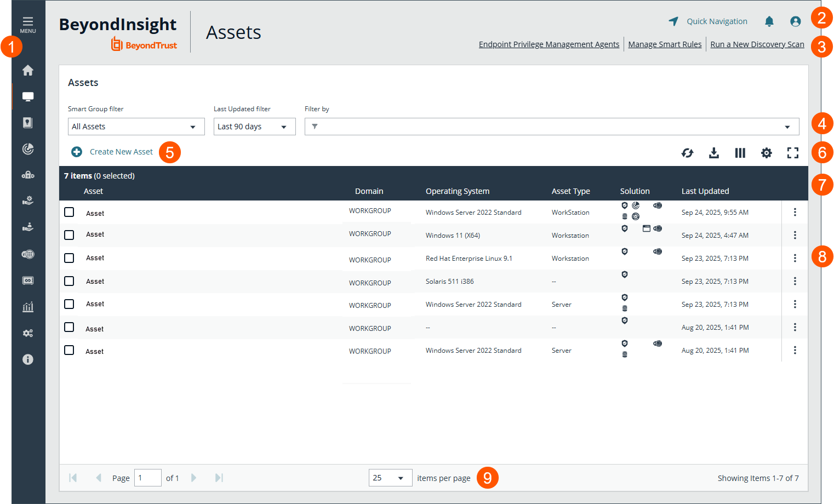Open the radar scan sidebar icon
834x504 pixels.
tap(28, 149)
